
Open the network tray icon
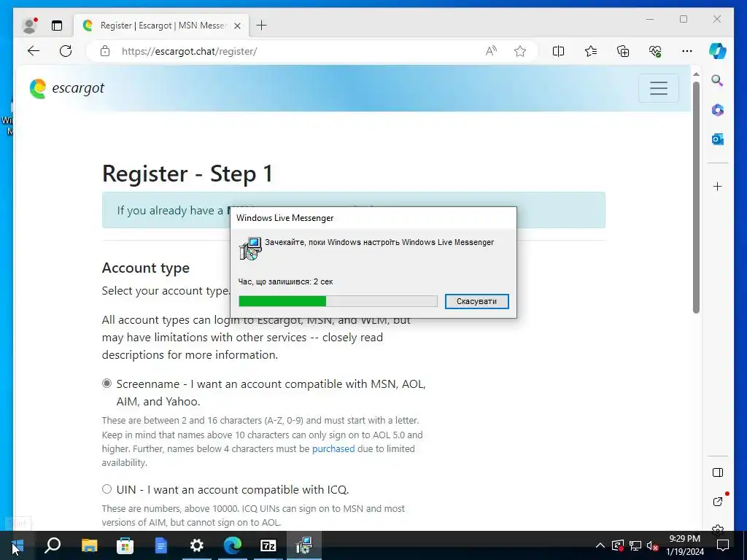click(x=635, y=545)
